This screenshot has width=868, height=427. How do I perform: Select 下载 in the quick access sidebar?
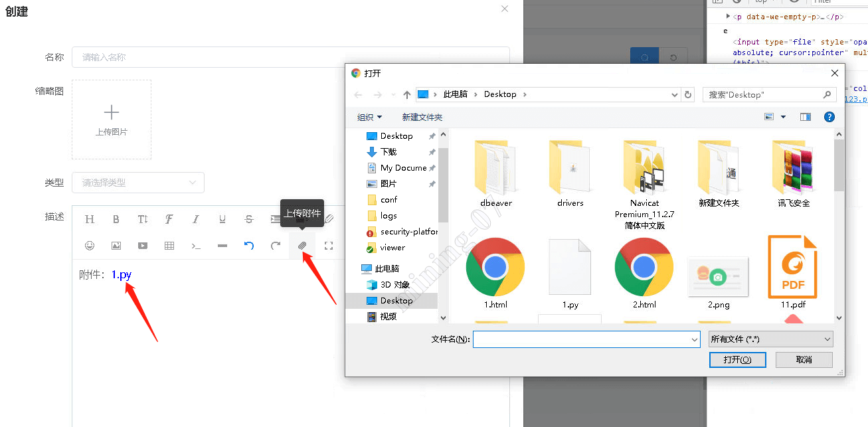[389, 152]
